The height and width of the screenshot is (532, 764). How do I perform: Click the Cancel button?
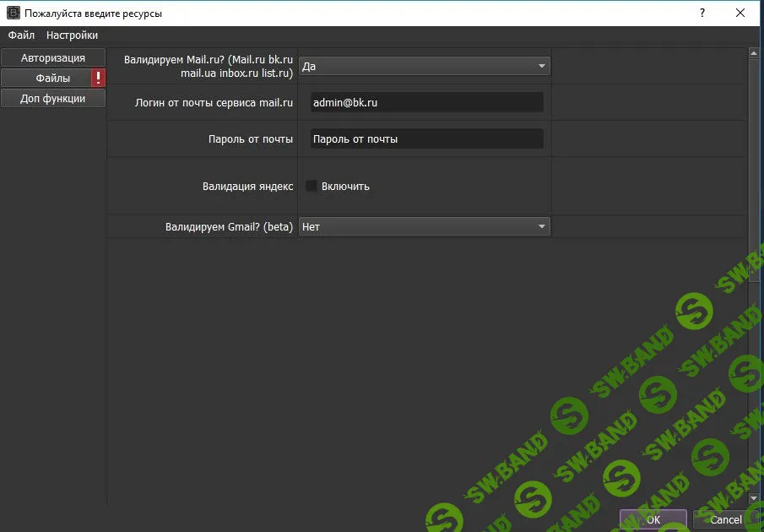click(x=725, y=520)
